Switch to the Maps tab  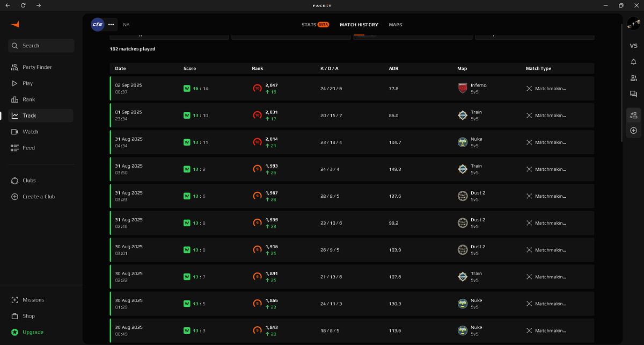(x=396, y=25)
